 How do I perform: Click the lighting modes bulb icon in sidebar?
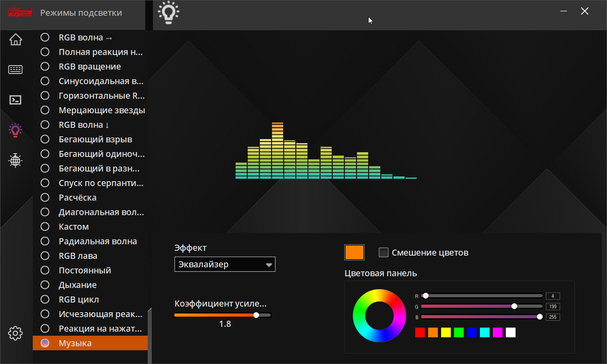(x=15, y=130)
